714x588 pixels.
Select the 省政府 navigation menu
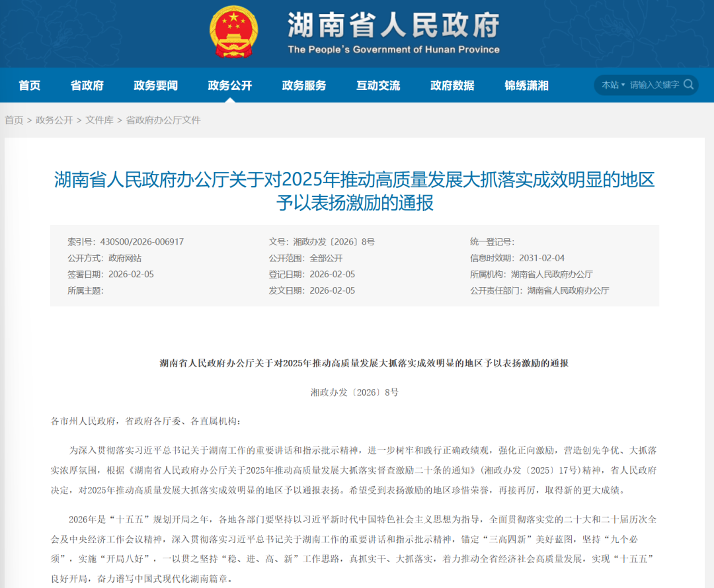[87, 85]
